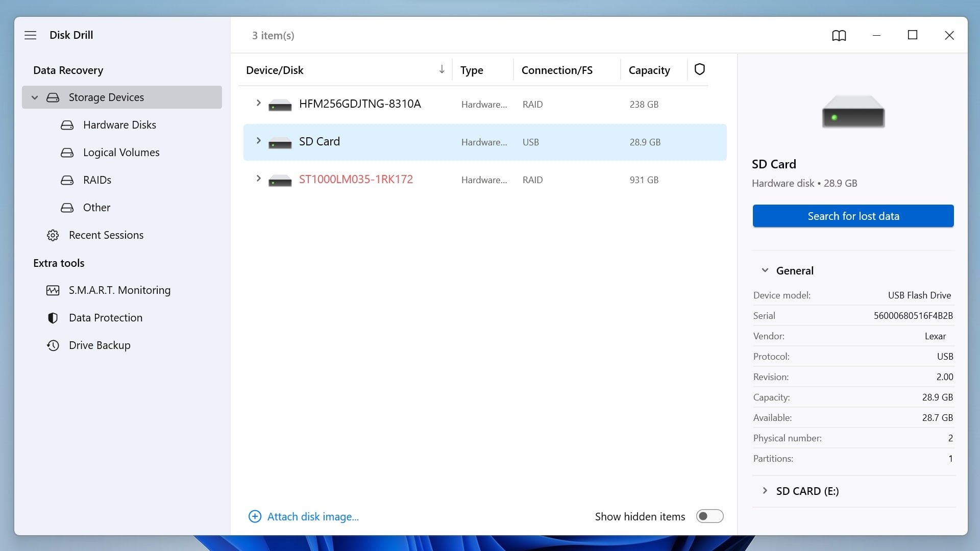This screenshot has width=980, height=551.
Task: Collapse the Storage Devices tree node
Action: click(x=35, y=97)
